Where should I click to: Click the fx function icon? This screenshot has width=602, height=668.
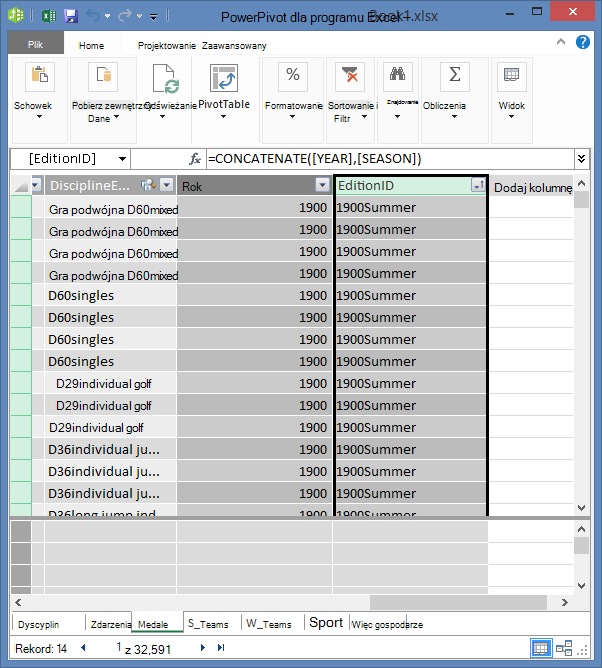tap(195, 159)
